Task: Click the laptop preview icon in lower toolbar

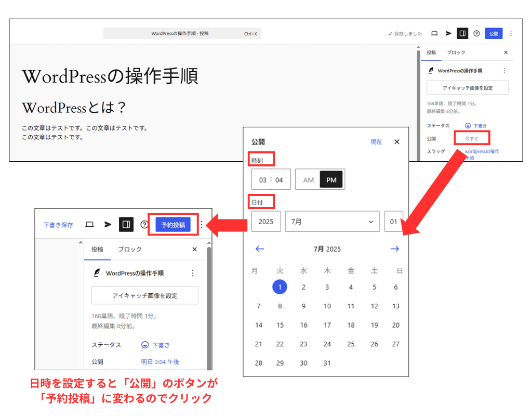Action: tap(88, 224)
